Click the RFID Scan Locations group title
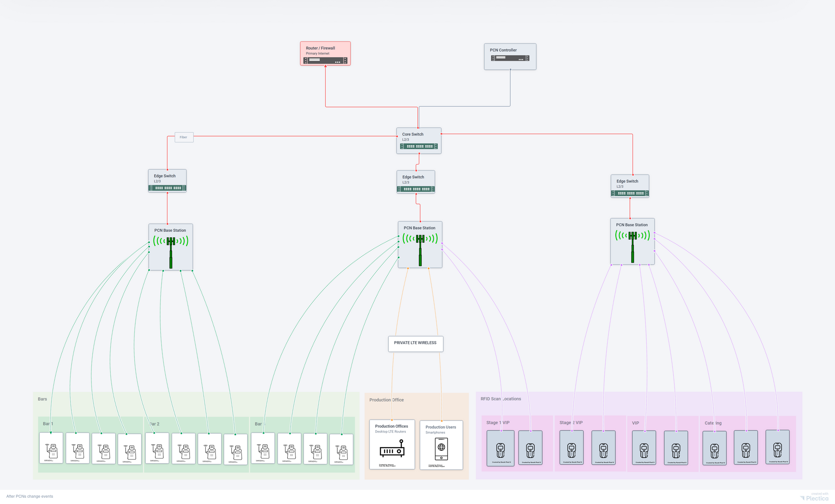Screen dimensions: 835x504 click(x=501, y=399)
